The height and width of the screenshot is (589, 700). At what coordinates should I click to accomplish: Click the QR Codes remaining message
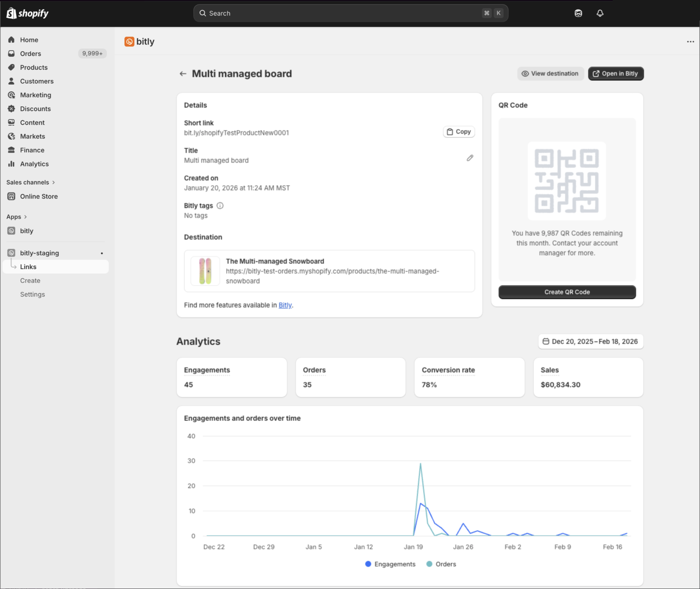pos(567,243)
